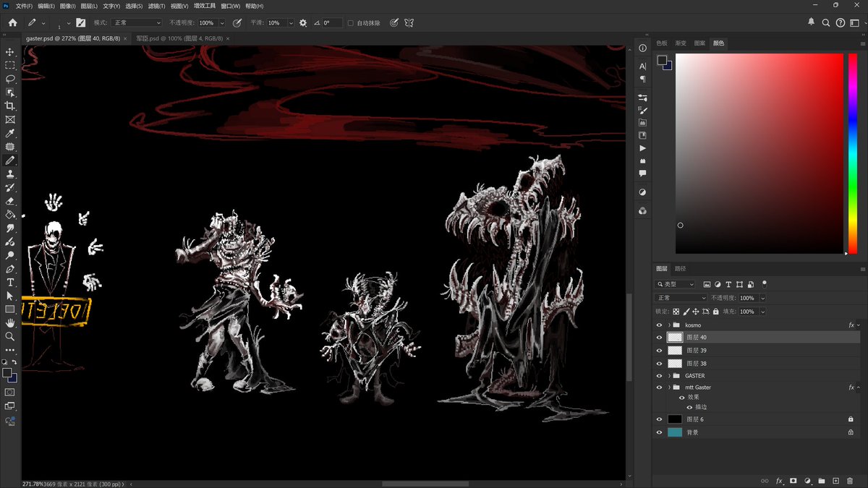
Task: Hide layer 图层 38
Action: tap(659, 364)
